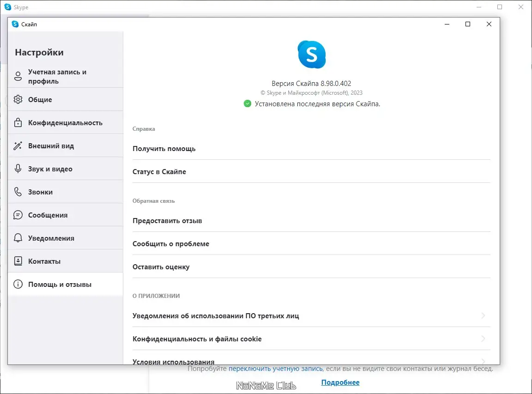Viewport: 532px width, 394px height.
Task: Close the background Skype window
Action: click(521, 7)
